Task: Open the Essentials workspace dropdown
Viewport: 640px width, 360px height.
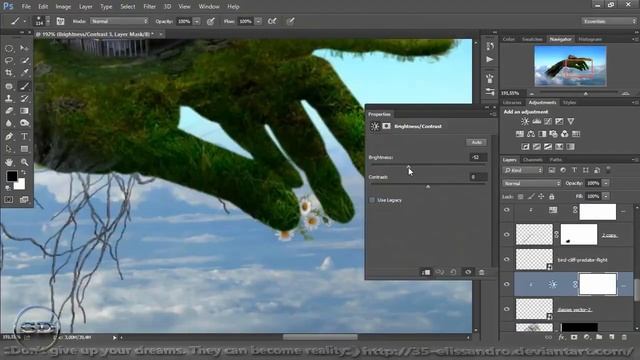Action: coord(609,21)
